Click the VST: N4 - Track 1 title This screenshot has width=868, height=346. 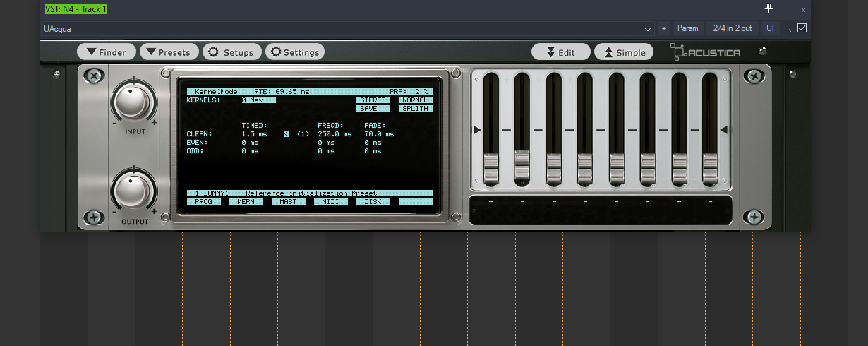tap(76, 9)
